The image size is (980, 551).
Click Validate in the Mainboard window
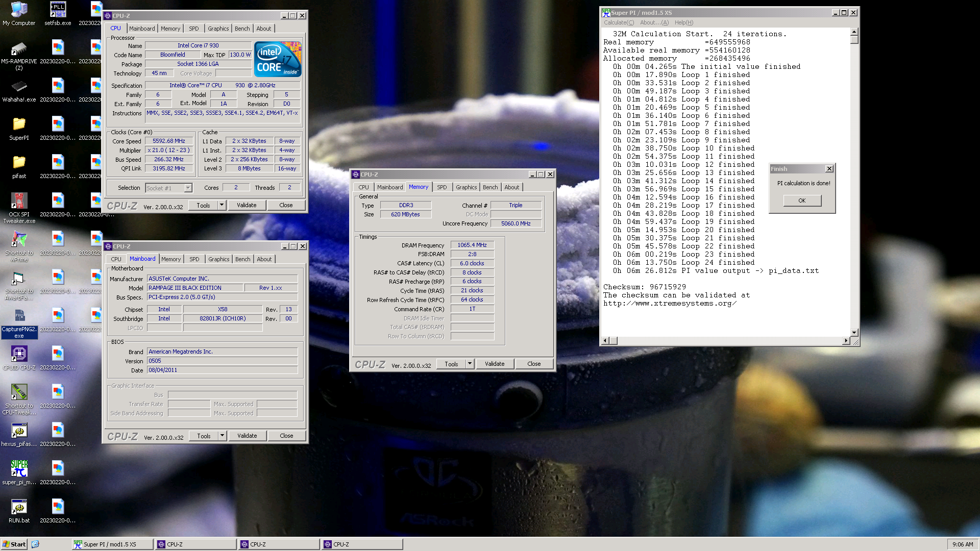(x=247, y=436)
